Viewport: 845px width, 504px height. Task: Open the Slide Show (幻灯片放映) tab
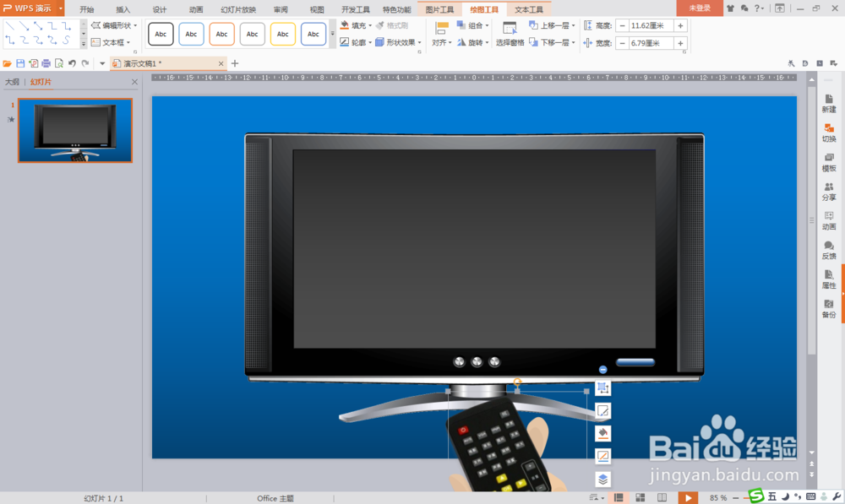[x=238, y=9]
